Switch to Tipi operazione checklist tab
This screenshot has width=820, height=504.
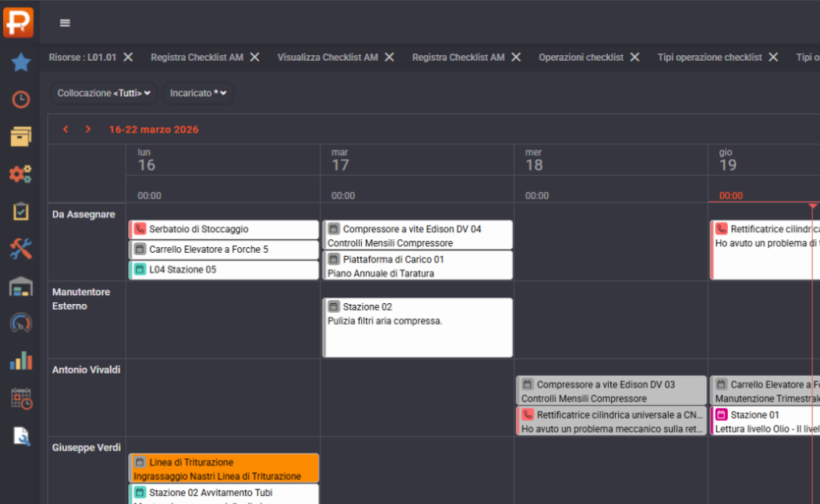[709, 57]
